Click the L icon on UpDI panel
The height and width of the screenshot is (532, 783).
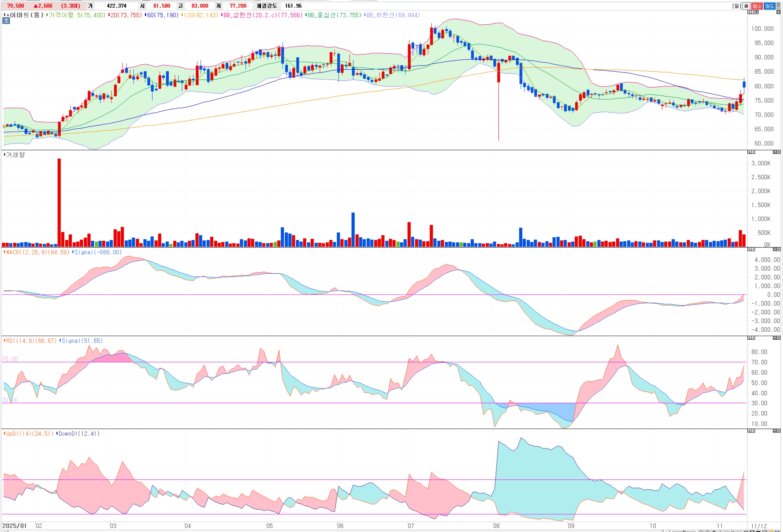(x=749, y=431)
